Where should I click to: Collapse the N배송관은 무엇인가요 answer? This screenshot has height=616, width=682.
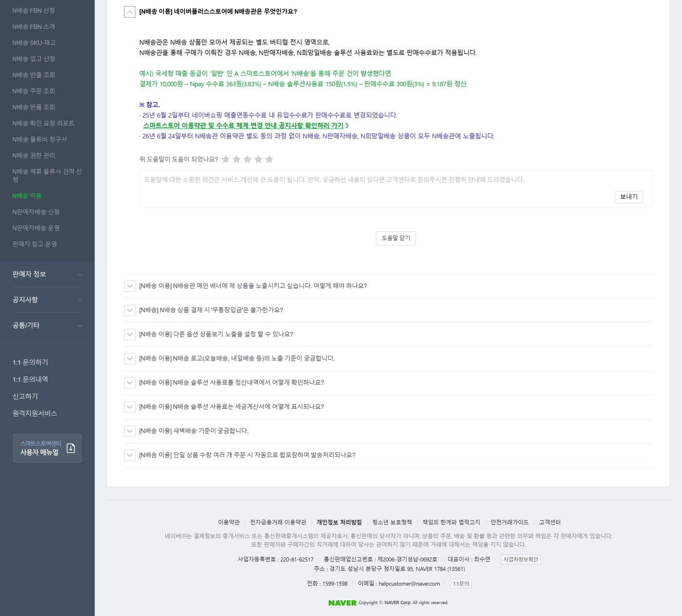[130, 12]
